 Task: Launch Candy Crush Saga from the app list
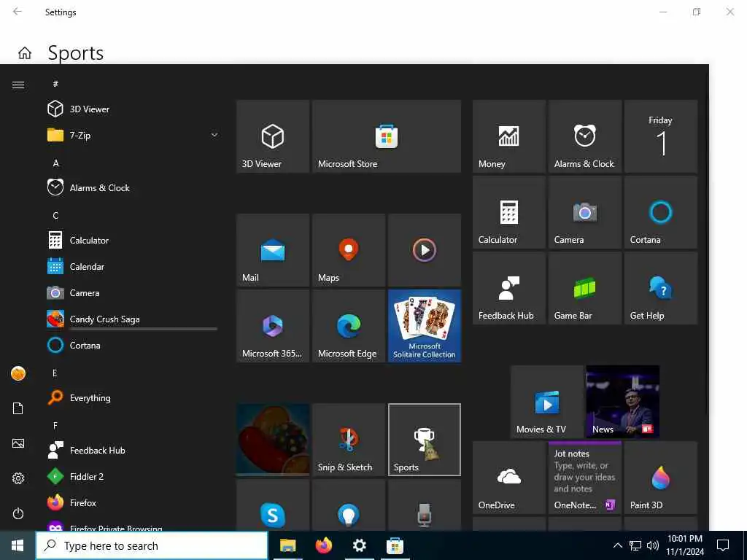coord(132,319)
